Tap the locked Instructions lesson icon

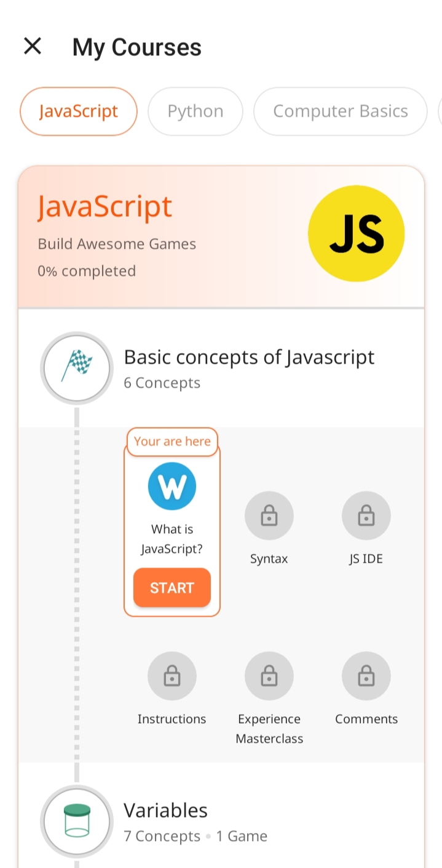172,676
